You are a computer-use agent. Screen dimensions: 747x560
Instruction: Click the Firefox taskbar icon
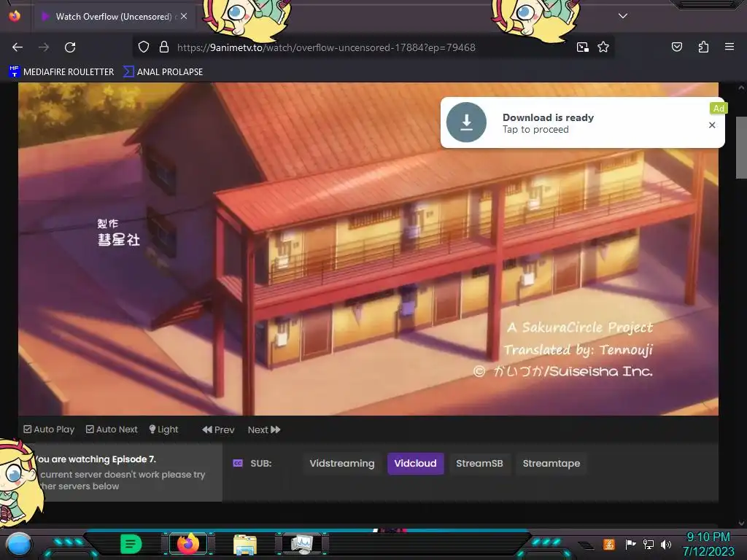(x=188, y=544)
